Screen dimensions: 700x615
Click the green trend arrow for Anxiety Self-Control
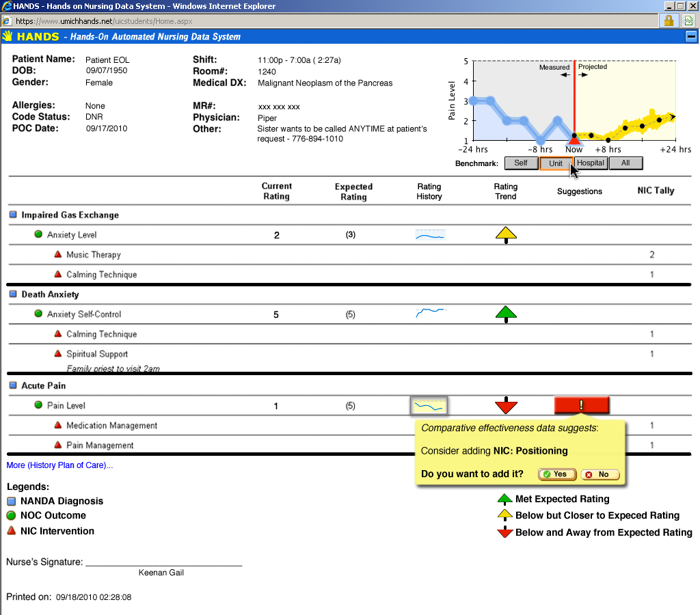506,314
